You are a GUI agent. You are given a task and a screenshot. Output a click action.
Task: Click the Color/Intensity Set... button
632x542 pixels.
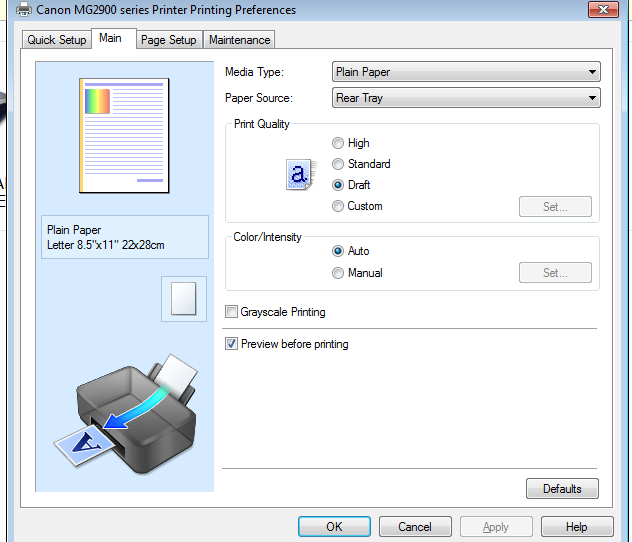coord(555,273)
